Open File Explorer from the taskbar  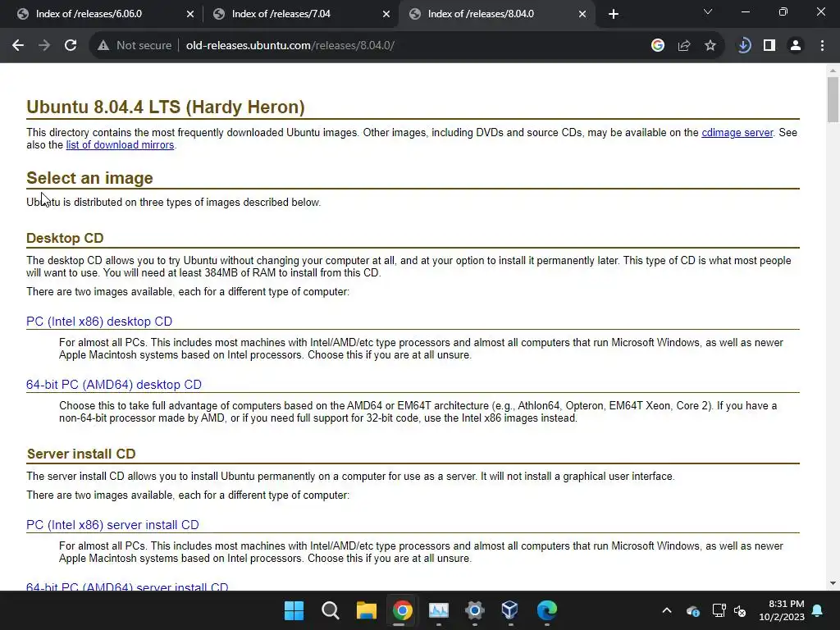point(367,610)
